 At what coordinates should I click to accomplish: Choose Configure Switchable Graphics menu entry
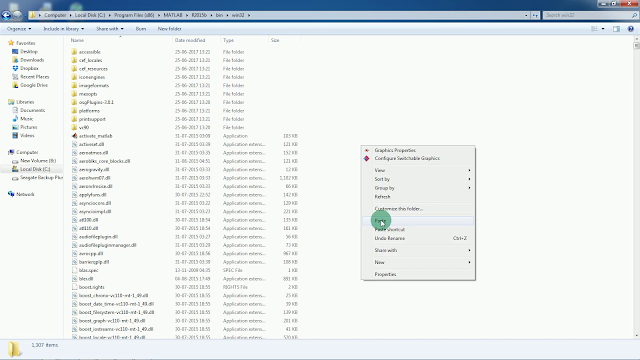pyautogui.click(x=418, y=158)
